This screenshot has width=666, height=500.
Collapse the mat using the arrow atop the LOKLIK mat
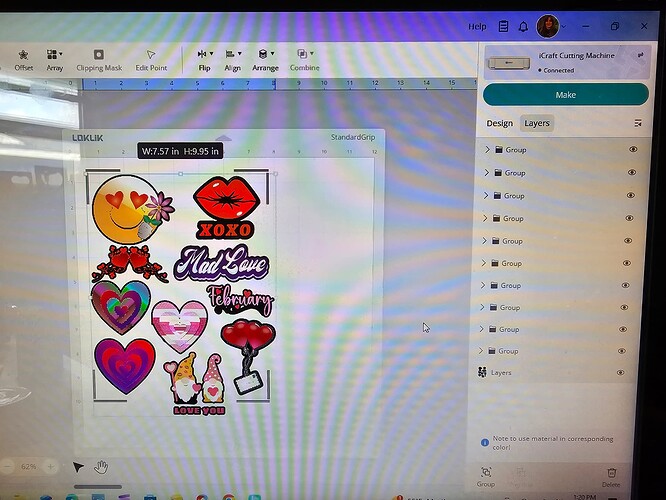(x=223, y=138)
